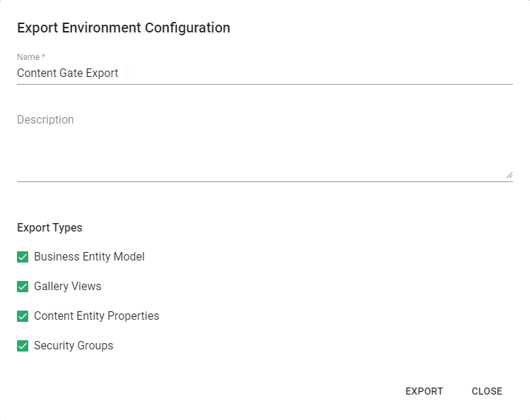The width and height of the screenshot is (530, 420).
Task: Select the "Content Entity Properties" label text
Action: [x=96, y=316]
